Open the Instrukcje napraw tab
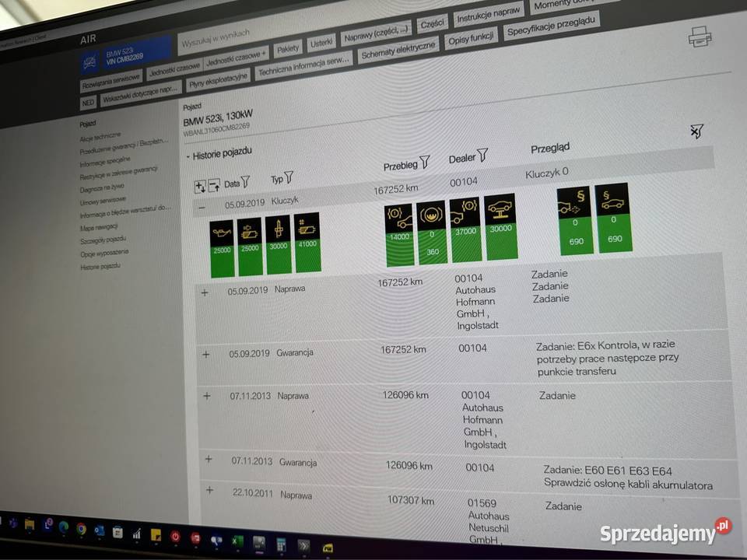This screenshot has width=747, height=560. [x=489, y=15]
